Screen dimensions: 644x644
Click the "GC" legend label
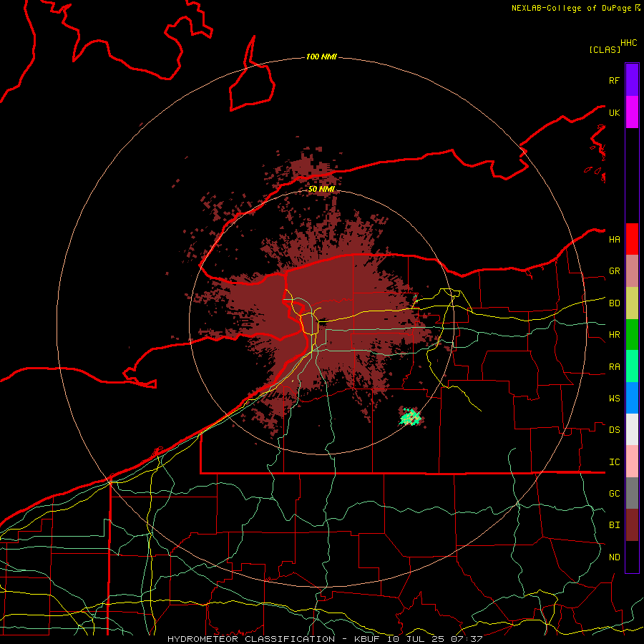[x=614, y=494]
